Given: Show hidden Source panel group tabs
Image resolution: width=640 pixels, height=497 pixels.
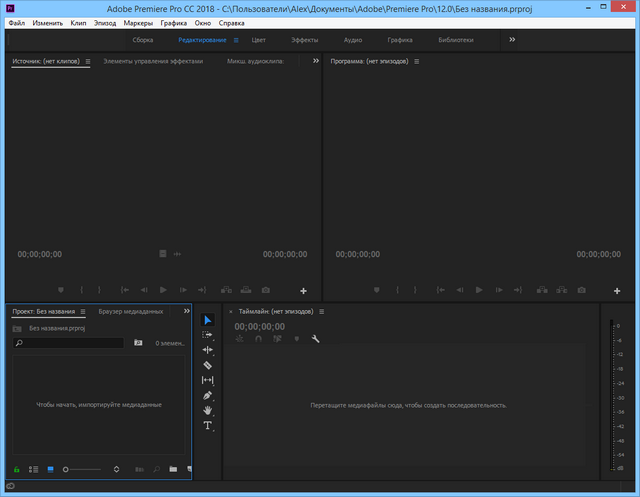Looking at the screenshot, I should [315, 61].
